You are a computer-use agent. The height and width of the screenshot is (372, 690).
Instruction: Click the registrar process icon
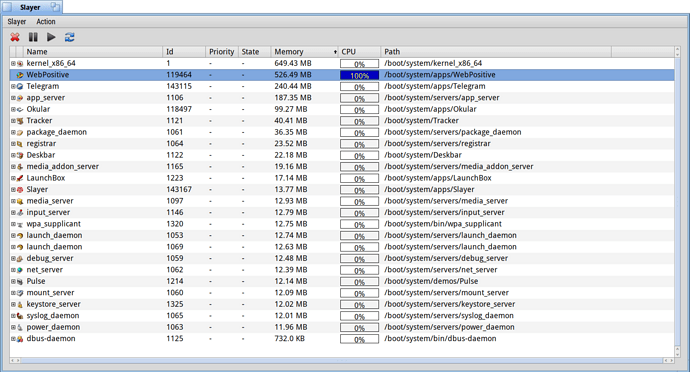coord(20,144)
